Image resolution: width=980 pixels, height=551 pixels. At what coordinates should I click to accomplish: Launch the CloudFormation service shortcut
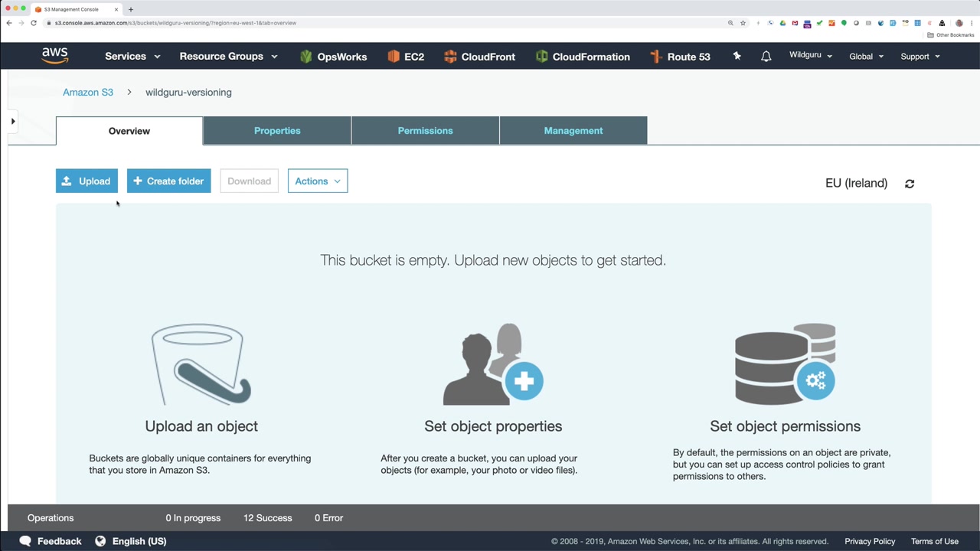click(583, 57)
